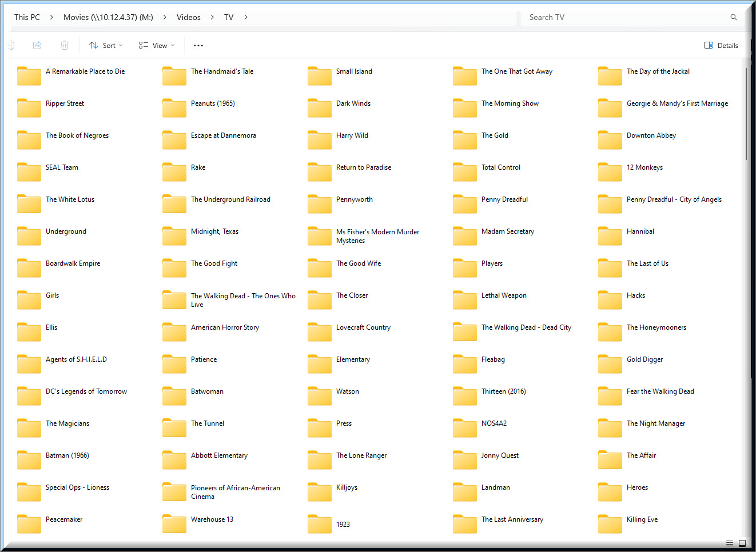756x552 pixels.
Task: Select "The One That Got Away" folder name
Action: [517, 71]
